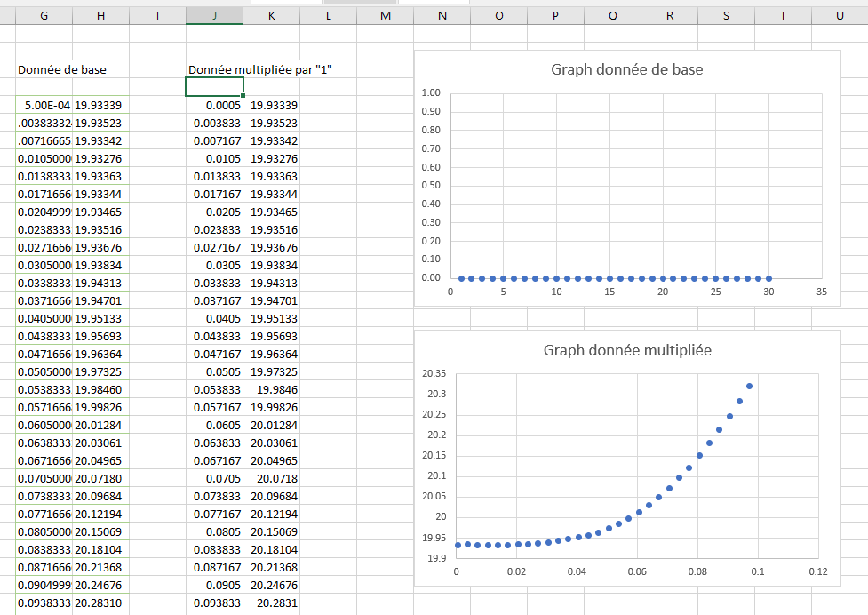This screenshot has width=868, height=615.
Task: Select column Q header
Action: (613, 15)
